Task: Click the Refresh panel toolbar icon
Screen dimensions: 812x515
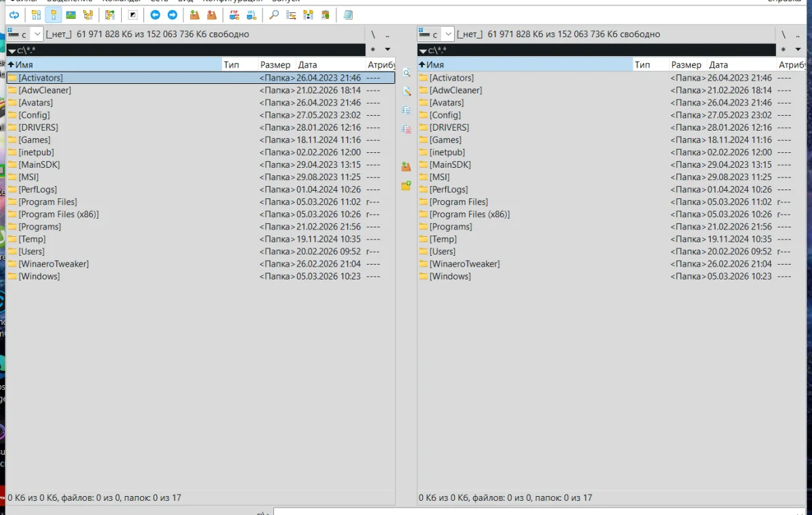Action: pos(14,15)
